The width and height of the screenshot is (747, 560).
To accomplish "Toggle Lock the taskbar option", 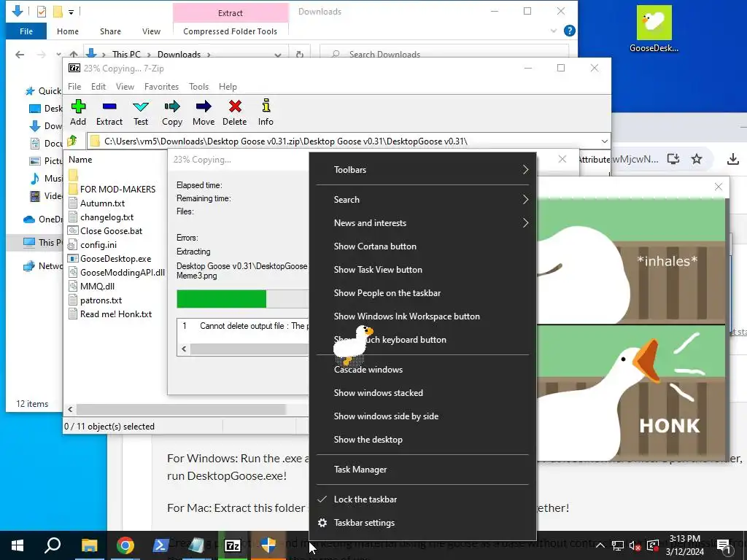I will tap(422, 499).
